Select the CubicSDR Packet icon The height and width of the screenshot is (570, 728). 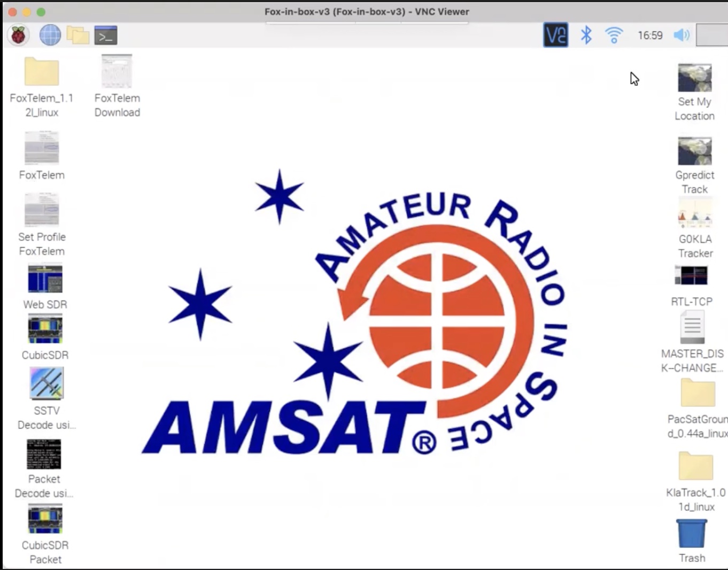[x=45, y=519]
